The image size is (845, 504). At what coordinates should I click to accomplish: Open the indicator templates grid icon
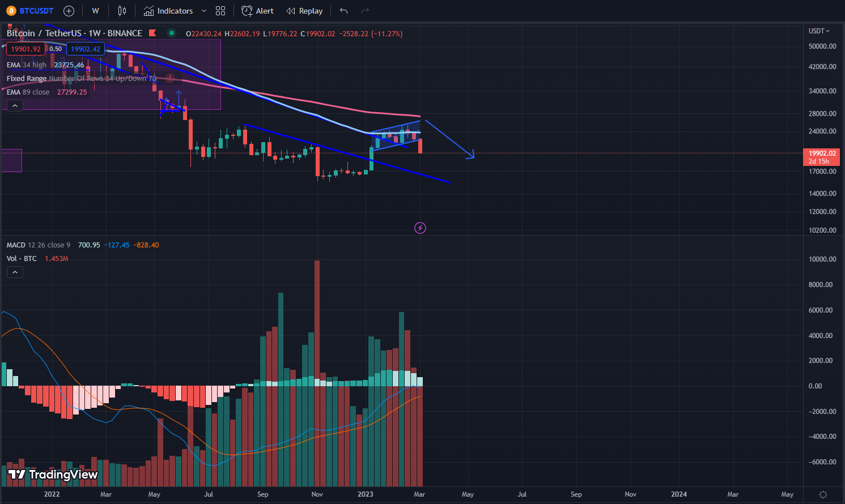coord(220,11)
